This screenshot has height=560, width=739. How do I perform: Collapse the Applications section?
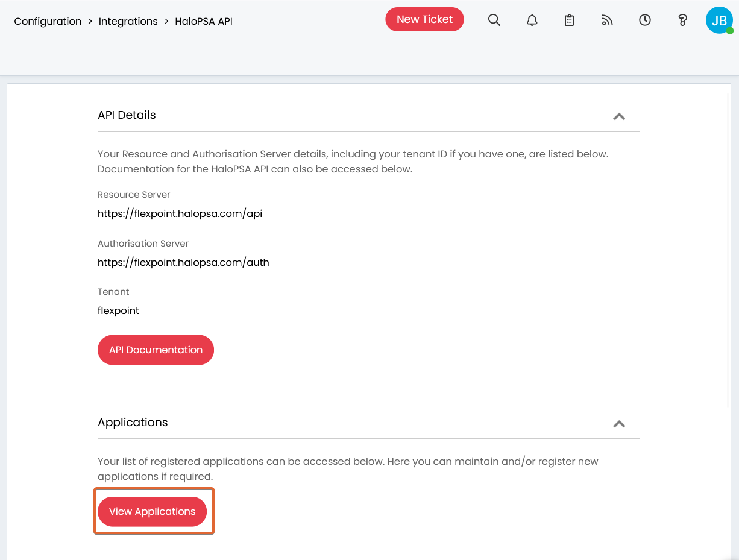tap(619, 424)
